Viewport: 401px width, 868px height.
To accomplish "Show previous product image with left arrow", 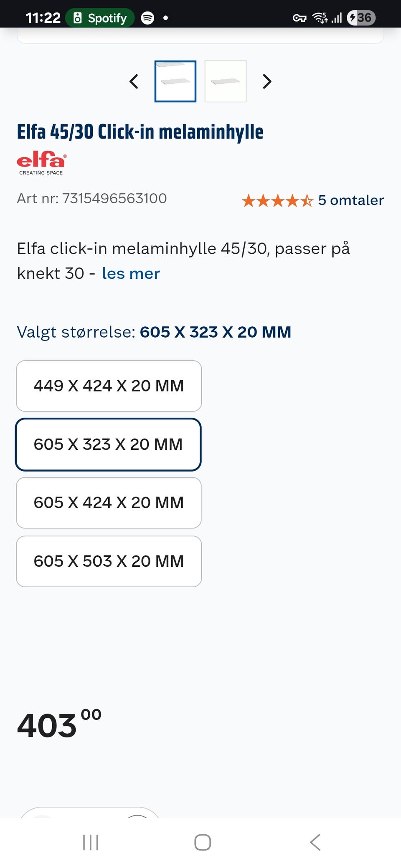I will [x=134, y=81].
